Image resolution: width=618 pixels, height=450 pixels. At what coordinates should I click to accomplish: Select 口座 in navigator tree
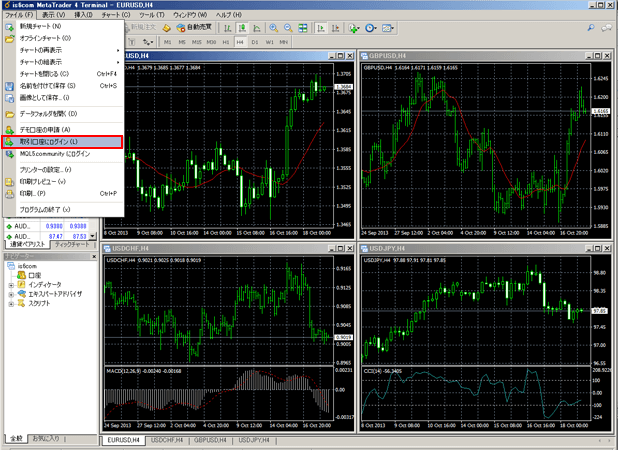(x=35, y=275)
